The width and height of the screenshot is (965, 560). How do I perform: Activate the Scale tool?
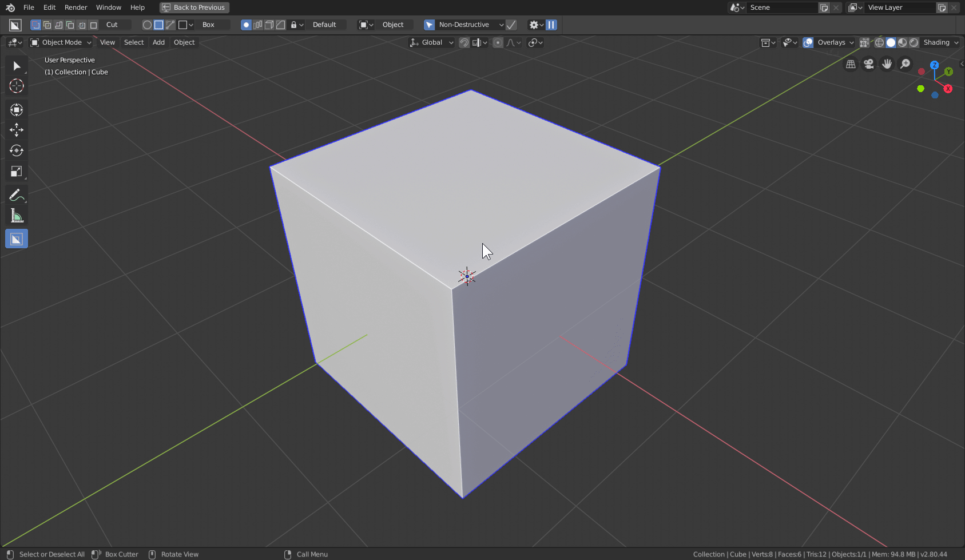pos(15,171)
